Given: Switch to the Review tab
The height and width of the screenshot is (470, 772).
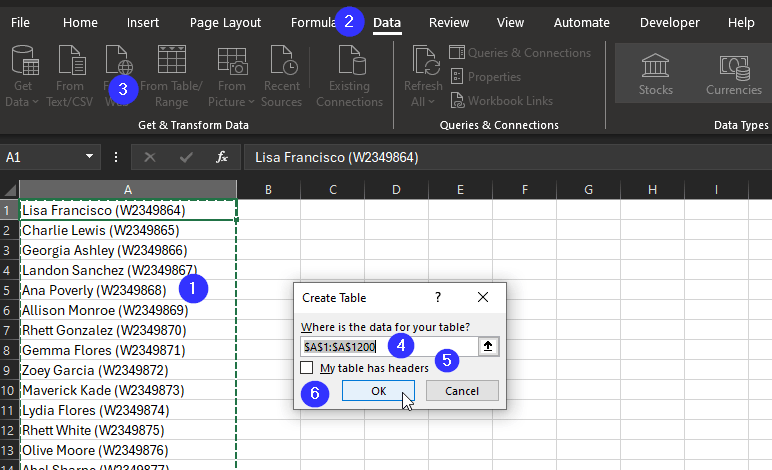Looking at the screenshot, I should [449, 23].
